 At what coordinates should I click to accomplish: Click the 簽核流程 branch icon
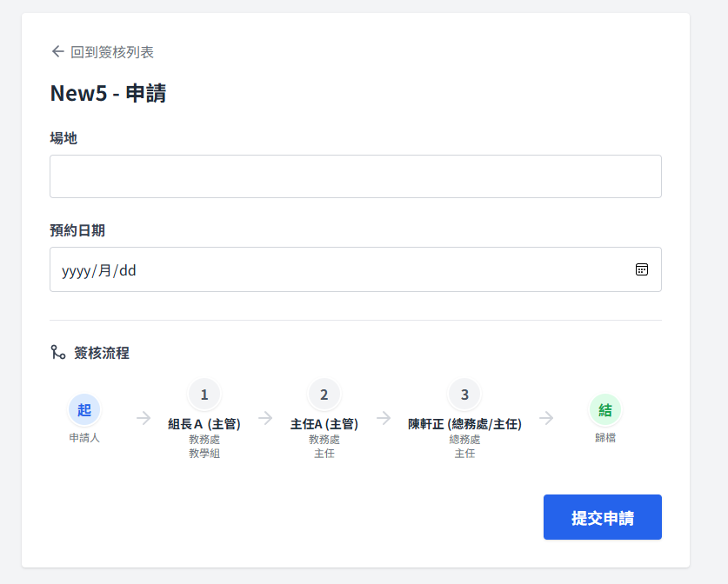[58, 352]
